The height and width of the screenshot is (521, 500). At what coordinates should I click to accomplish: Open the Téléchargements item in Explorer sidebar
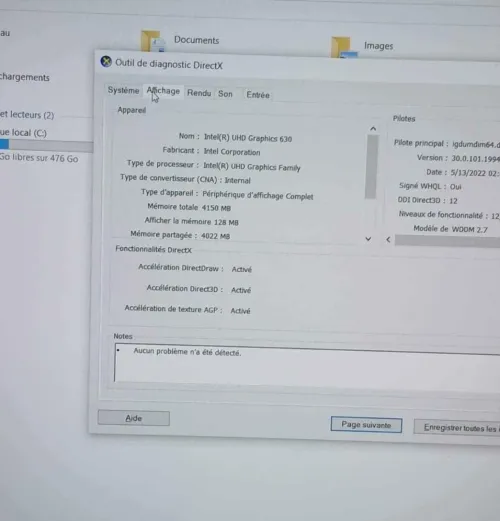pyautogui.click(x=25, y=77)
